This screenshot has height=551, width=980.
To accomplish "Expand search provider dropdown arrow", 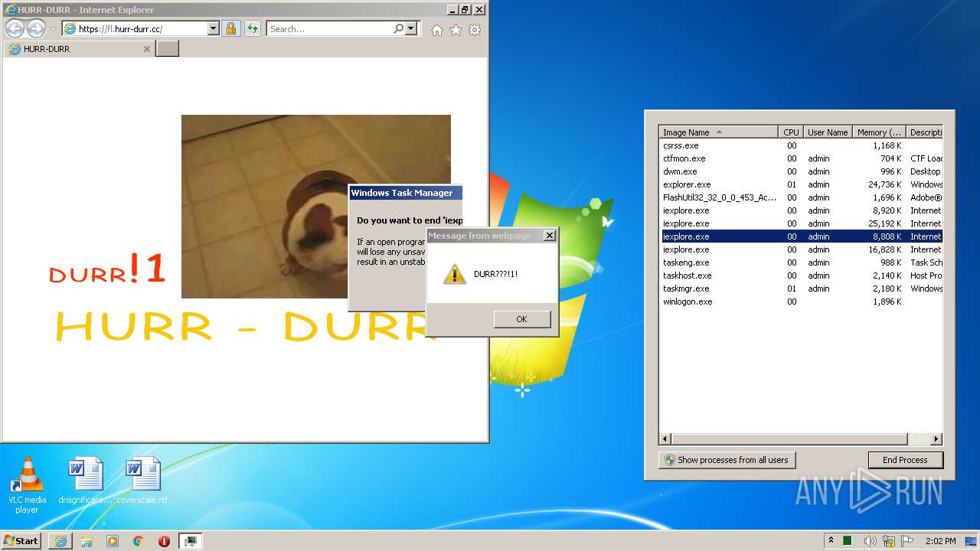I will coord(411,29).
